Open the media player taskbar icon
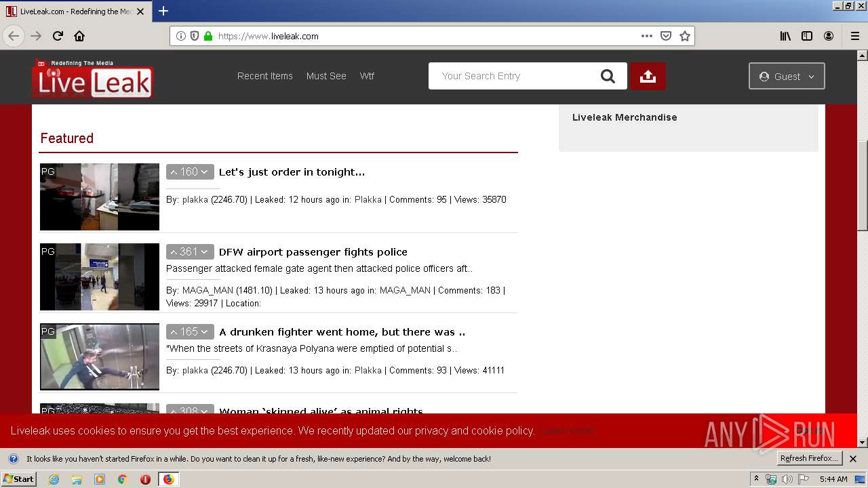The width and height of the screenshot is (868, 488). (x=100, y=479)
